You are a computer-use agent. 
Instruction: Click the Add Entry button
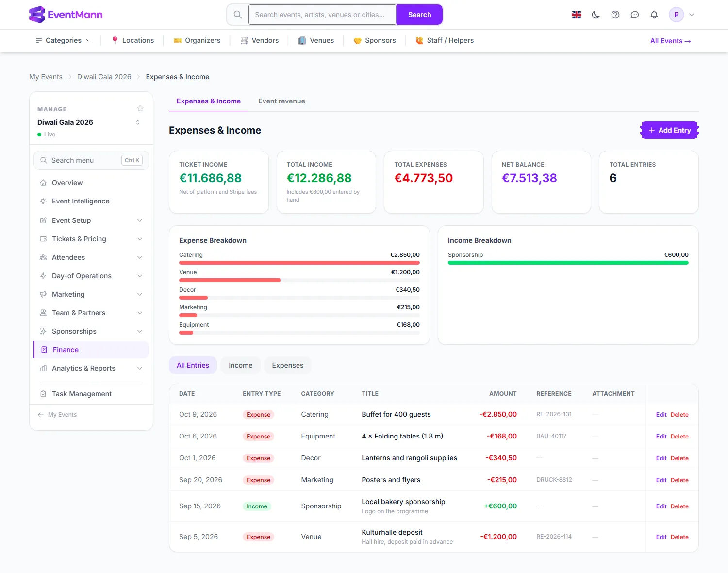click(x=670, y=130)
